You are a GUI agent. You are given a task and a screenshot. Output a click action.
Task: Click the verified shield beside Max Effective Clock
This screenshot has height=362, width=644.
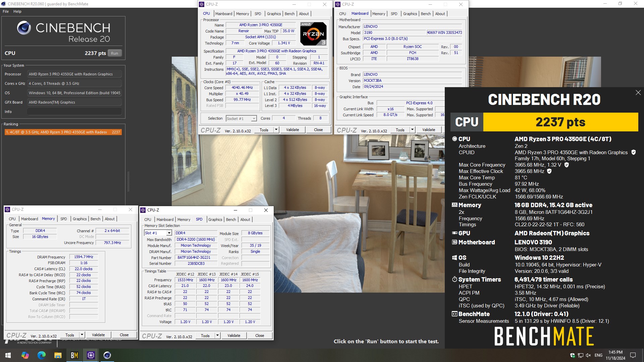(x=549, y=171)
